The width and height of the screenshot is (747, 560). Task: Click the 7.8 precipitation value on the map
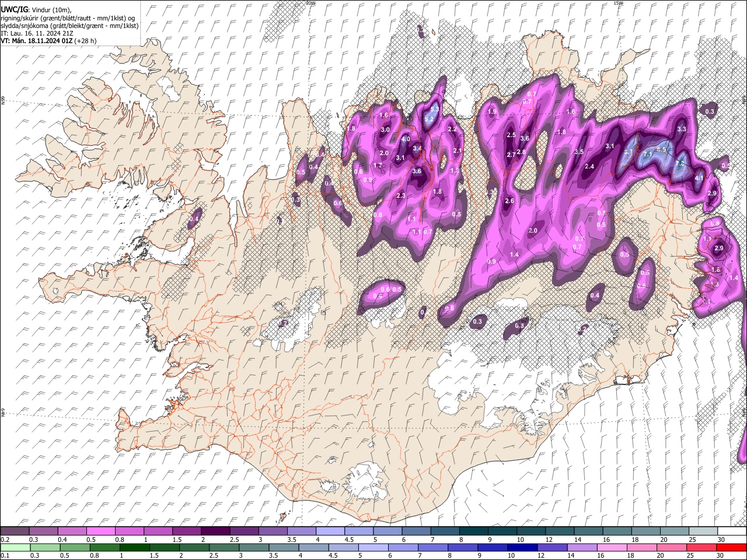point(680,163)
